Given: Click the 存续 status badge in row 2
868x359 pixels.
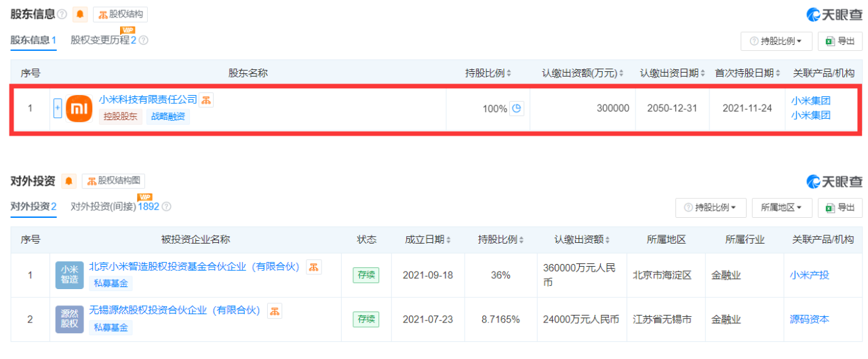Looking at the screenshot, I should click(x=366, y=319).
